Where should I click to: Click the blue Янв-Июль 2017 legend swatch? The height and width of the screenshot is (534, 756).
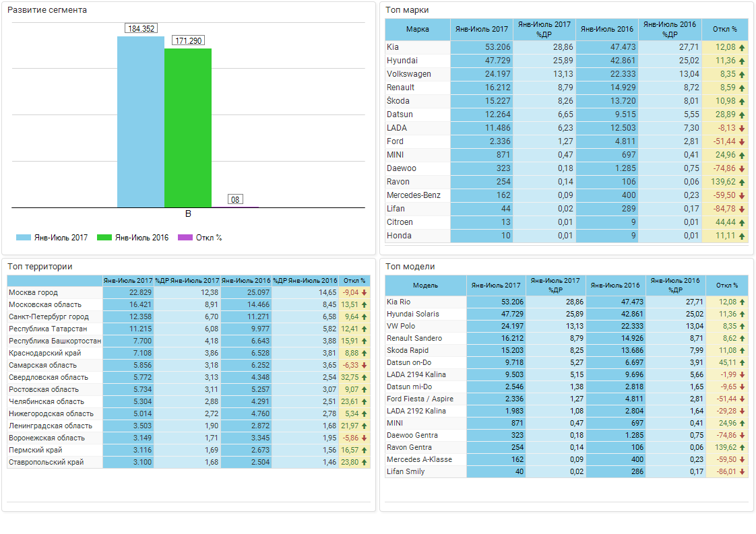(24, 238)
